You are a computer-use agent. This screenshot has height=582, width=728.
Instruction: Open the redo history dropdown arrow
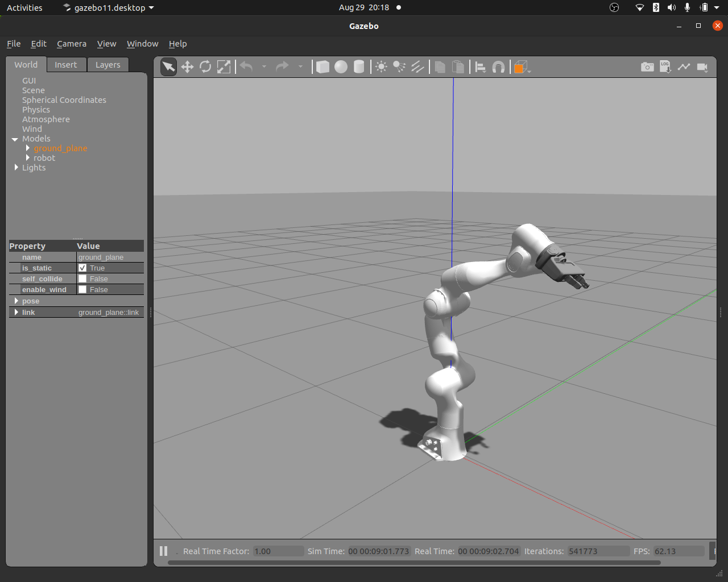(x=300, y=67)
